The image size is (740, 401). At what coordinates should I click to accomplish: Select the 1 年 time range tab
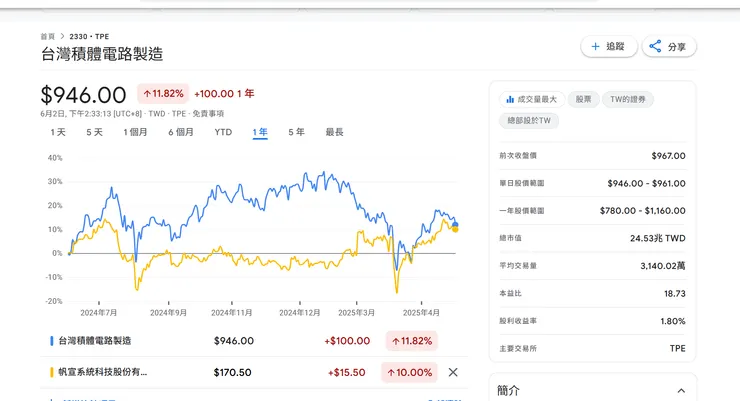point(260,133)
